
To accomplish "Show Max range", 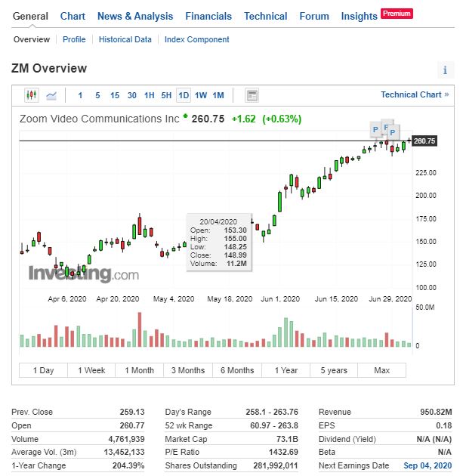I will click(x=381, y=370).
